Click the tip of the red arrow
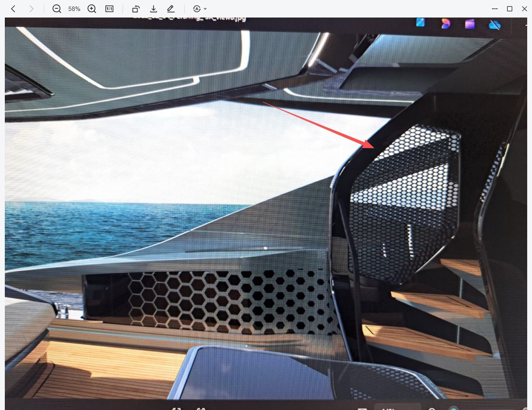The width and height of the screenshot is (532, 410). [373, 147]
